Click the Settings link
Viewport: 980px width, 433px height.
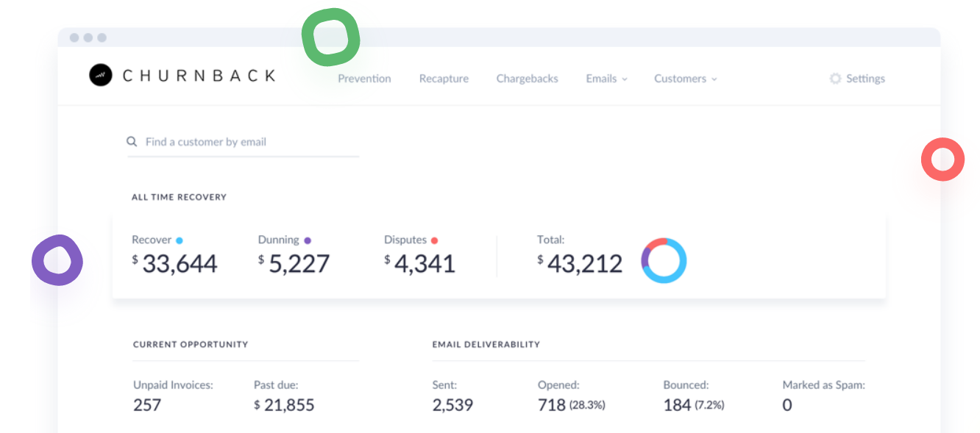pyautogui.click(x=865, y=79)
